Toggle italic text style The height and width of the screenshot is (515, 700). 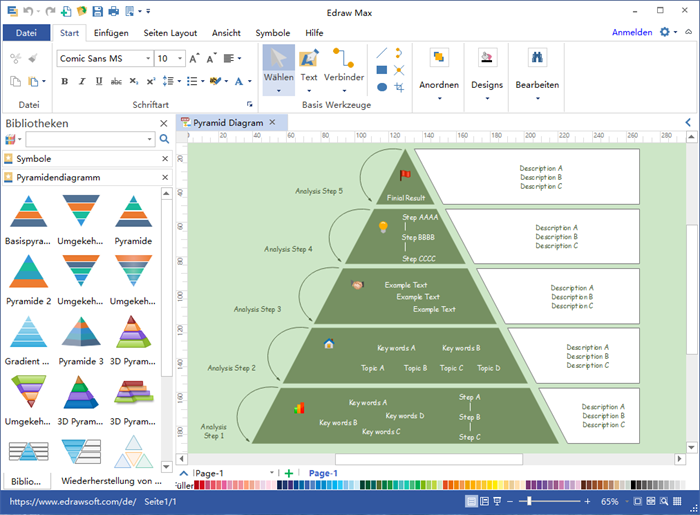pos(81,81)
